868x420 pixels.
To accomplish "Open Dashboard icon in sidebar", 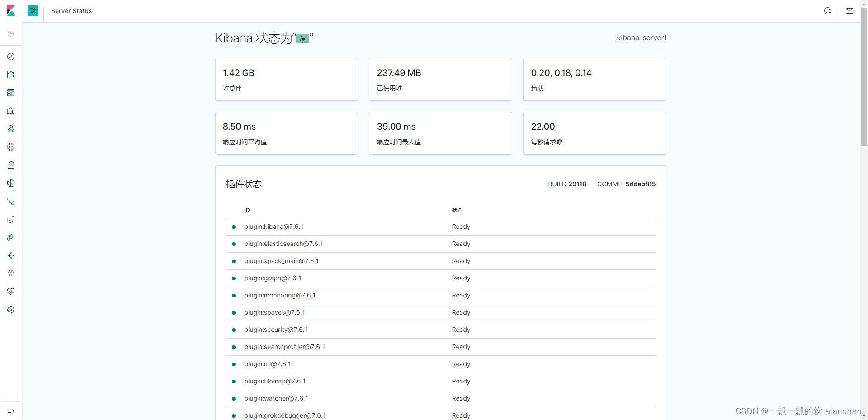I will point(11,93).
